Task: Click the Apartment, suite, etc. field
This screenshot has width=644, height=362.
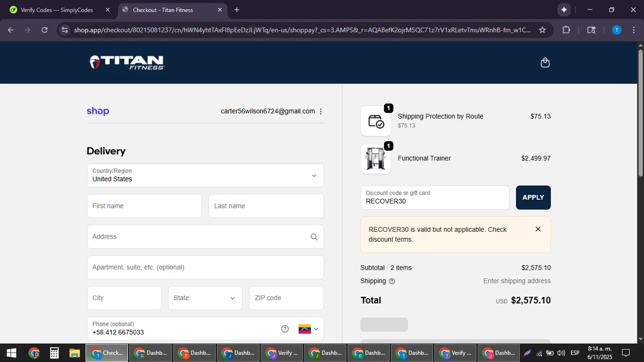Action: point(205,267)
